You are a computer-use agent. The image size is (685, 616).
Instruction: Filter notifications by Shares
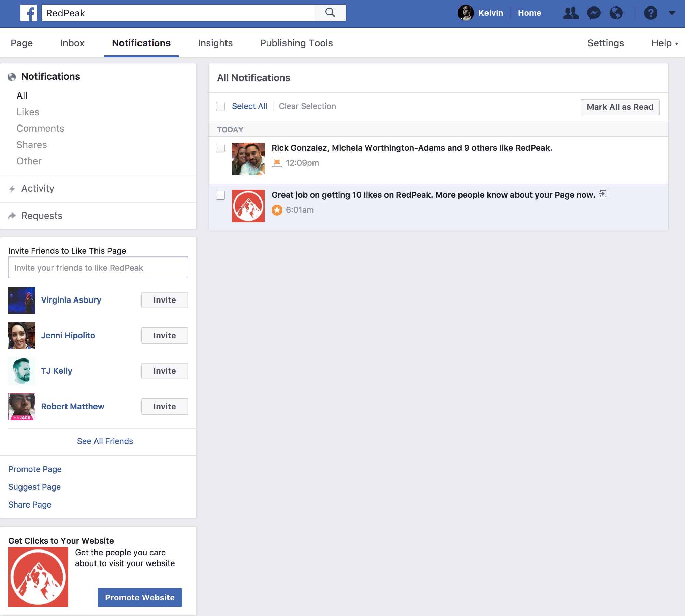[x=32, y=145]
